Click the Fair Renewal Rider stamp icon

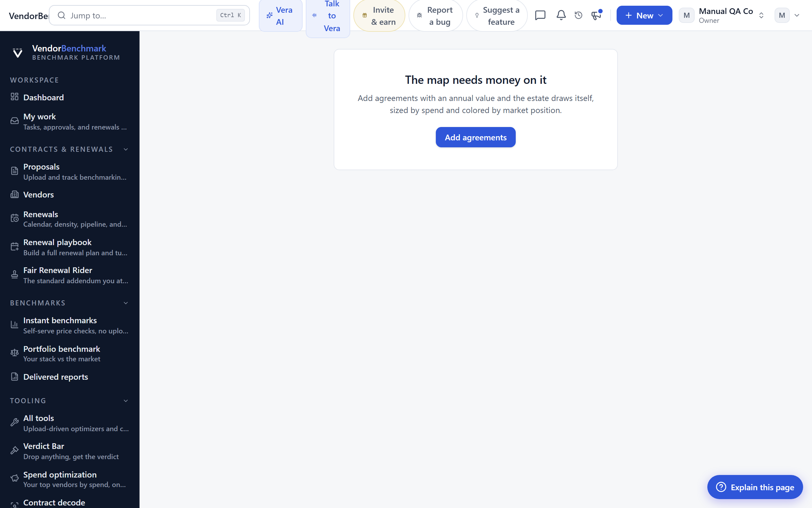point(14,275)
